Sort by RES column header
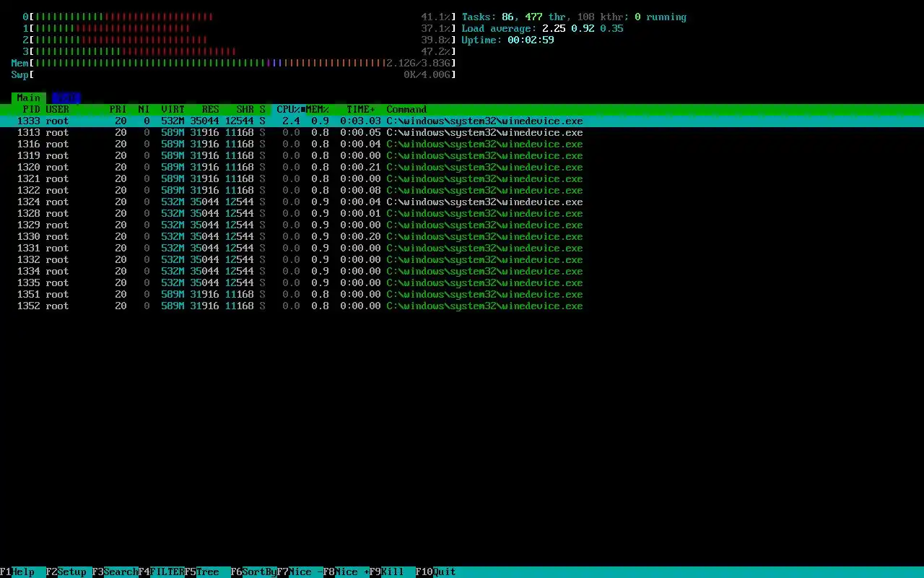This screenshot has width=924, height=578. (x=211, y=109)
